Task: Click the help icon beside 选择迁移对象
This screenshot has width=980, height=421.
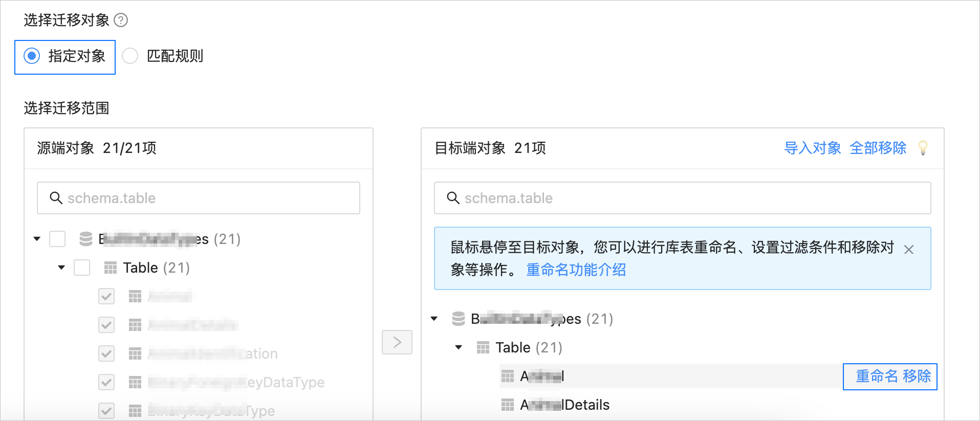Action: click(x=121, y=20)
